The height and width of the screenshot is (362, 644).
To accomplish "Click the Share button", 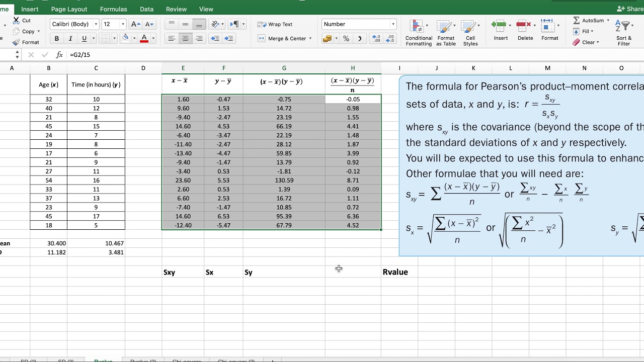I will point(631,9).
